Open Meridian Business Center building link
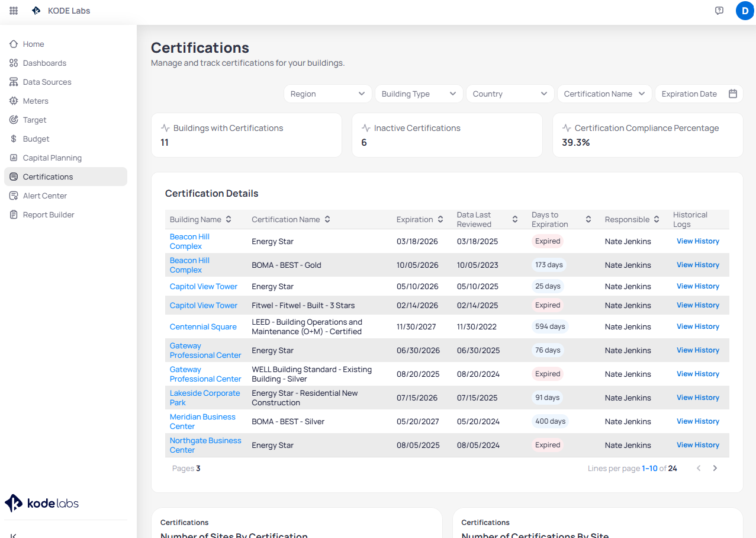756x538 pixels. 202,421
